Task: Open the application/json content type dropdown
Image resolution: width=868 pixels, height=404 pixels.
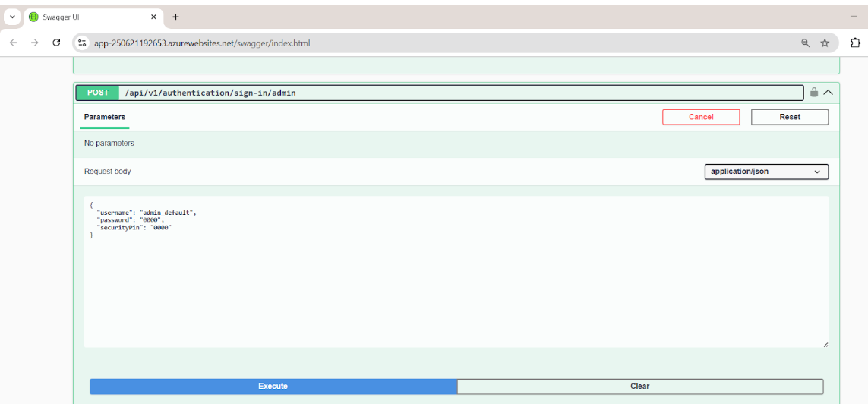Action: click(766, 172)
